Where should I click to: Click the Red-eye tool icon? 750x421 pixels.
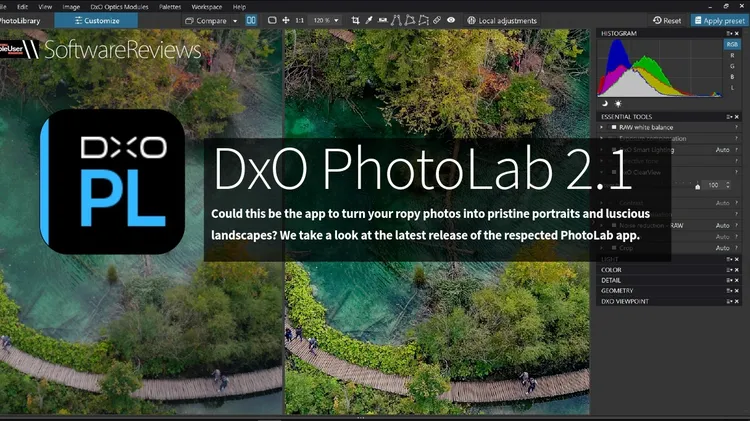click(x=451, y=20)
